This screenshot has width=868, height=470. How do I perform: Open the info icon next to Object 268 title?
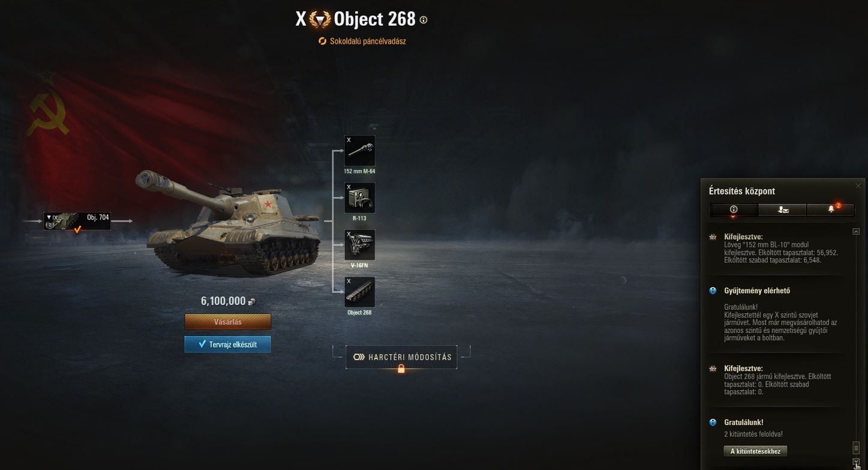pos(424,20)
